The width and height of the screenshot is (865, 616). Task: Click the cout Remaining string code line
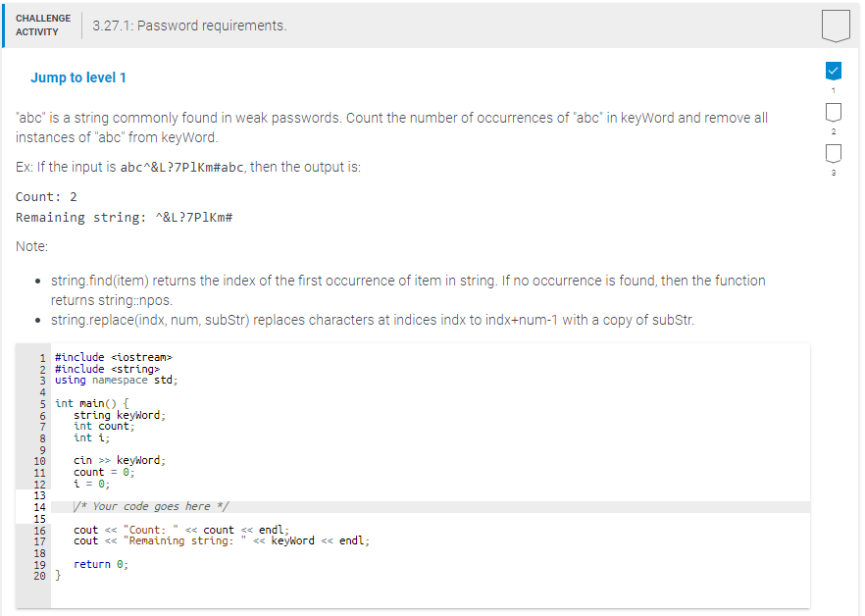222,540
